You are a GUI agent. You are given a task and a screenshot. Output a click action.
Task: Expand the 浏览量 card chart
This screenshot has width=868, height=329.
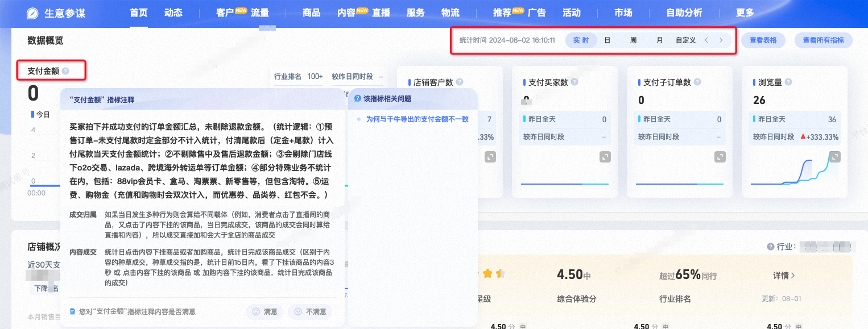[834, 157]
